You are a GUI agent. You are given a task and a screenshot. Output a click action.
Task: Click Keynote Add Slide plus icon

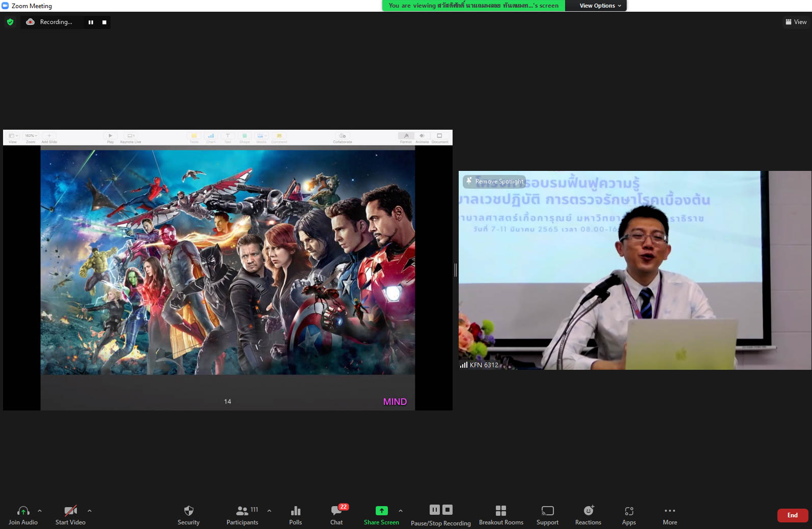[49, 136]
